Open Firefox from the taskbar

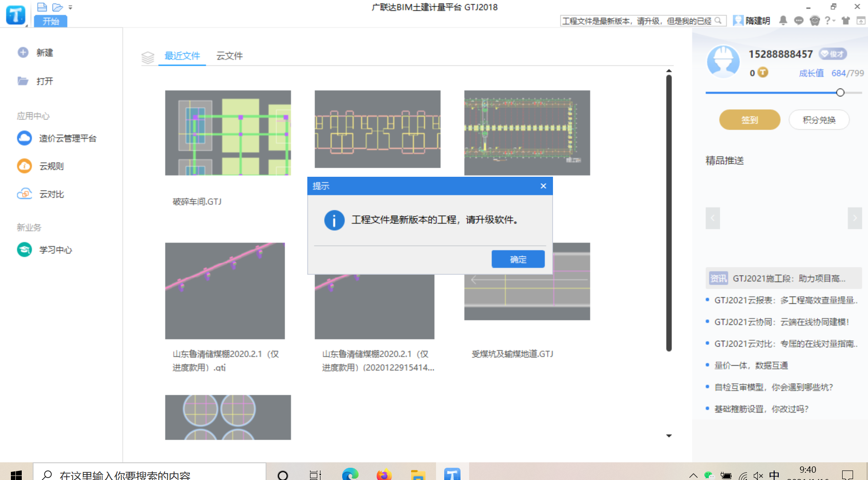click(384, 474)
